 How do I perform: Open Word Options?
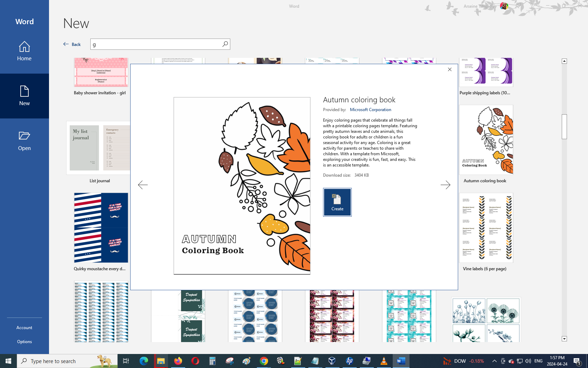[x=24, y=342]
